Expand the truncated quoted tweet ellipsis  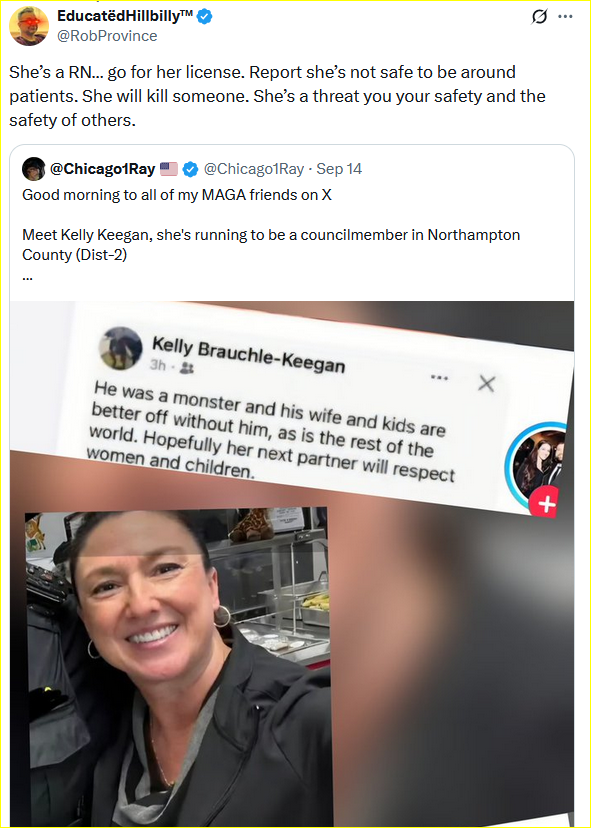[27, 278]
